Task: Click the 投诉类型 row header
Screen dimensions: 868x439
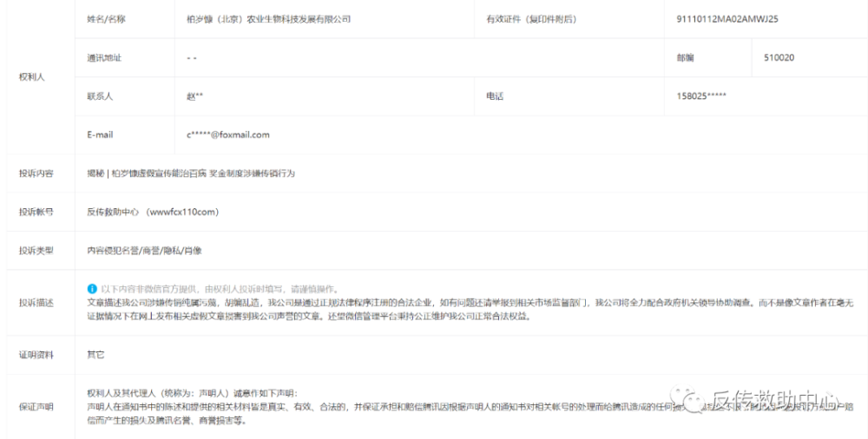Action: (36, 251)
